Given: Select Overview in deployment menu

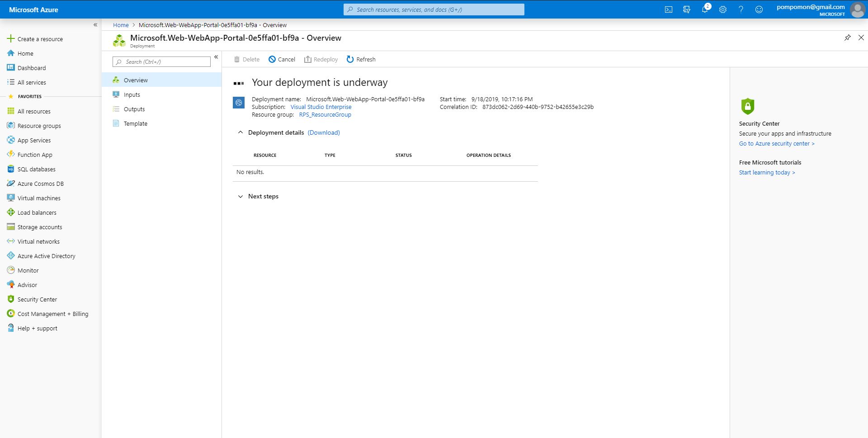Looking at the screenshot, I should tap(161, 80).
